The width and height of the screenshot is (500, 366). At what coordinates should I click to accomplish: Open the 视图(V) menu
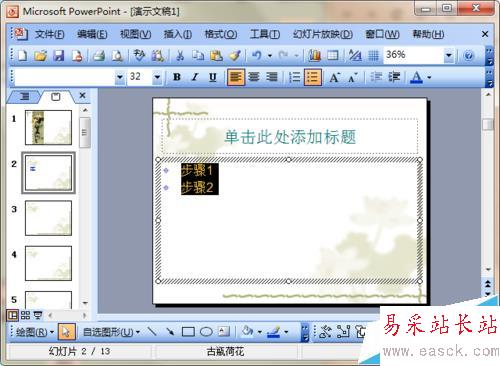pos(135,34)
